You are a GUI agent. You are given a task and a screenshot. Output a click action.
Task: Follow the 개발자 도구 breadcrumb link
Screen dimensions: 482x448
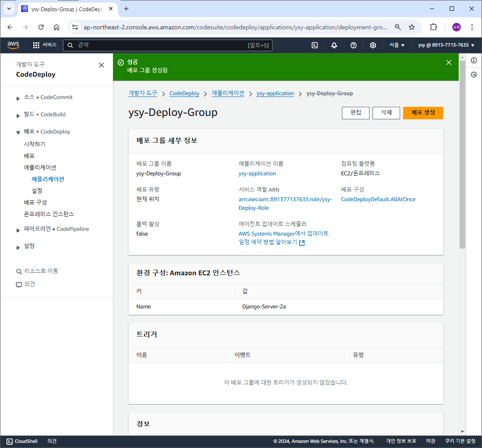tap(143, 93)
